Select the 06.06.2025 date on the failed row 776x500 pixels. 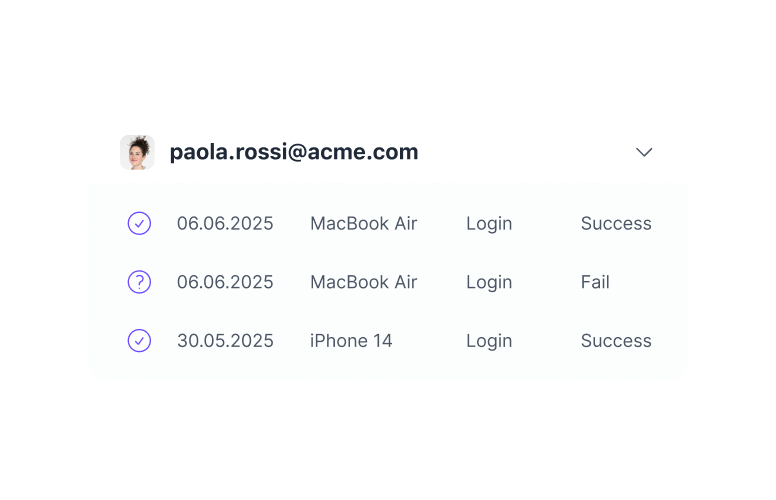click(x=225, y=282)
